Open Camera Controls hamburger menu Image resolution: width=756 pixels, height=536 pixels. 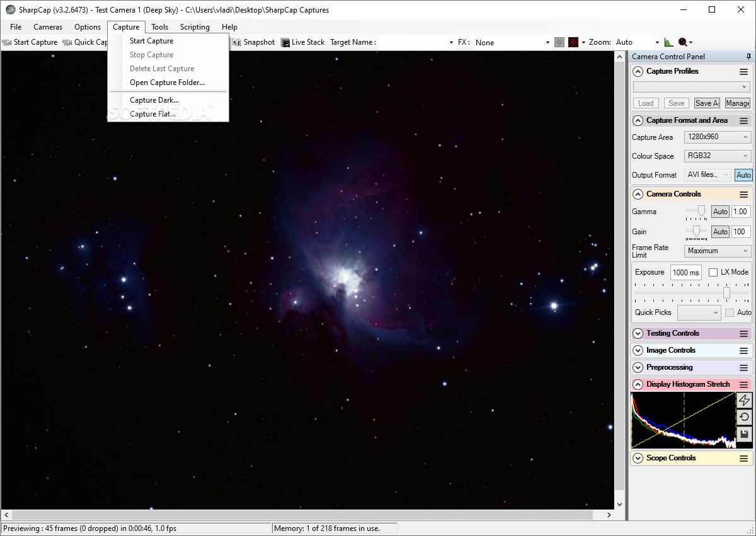pos(744,195)
